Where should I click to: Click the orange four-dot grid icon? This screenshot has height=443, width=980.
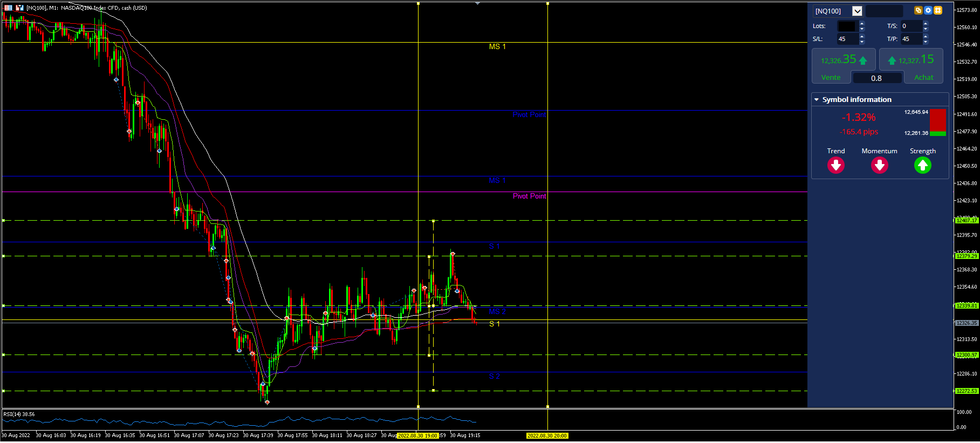coord(938,10)
